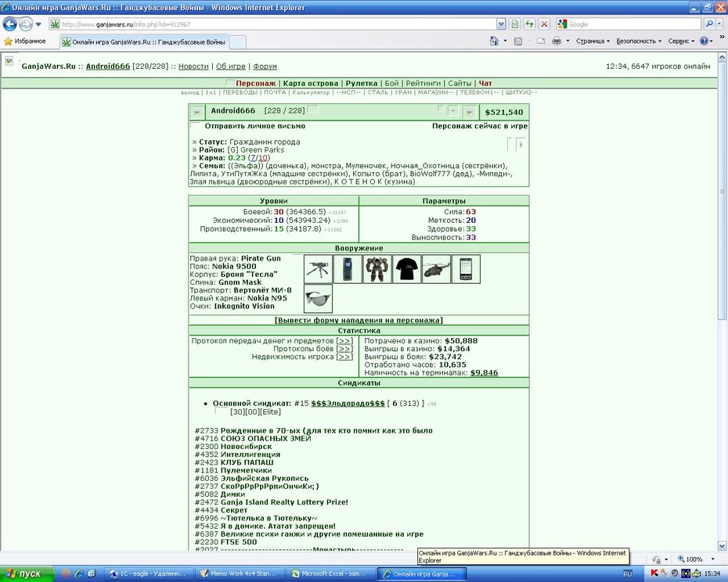Click the IE Home toolbar icon

(494, 41)
